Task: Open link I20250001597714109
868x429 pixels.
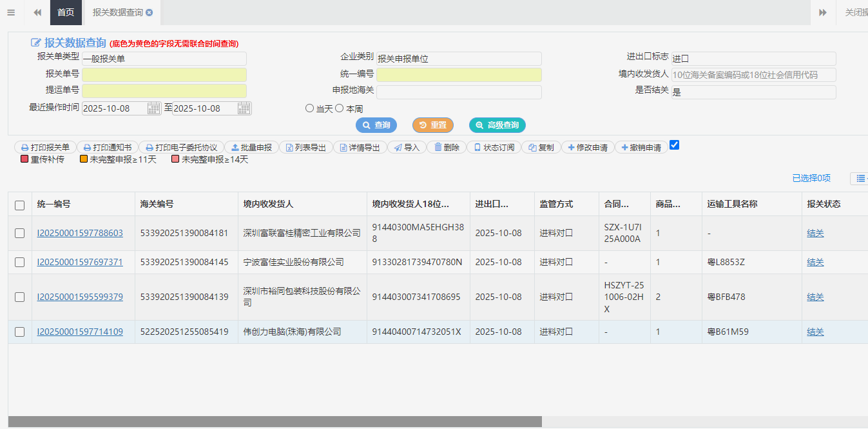Action: [x=80, y=332]
